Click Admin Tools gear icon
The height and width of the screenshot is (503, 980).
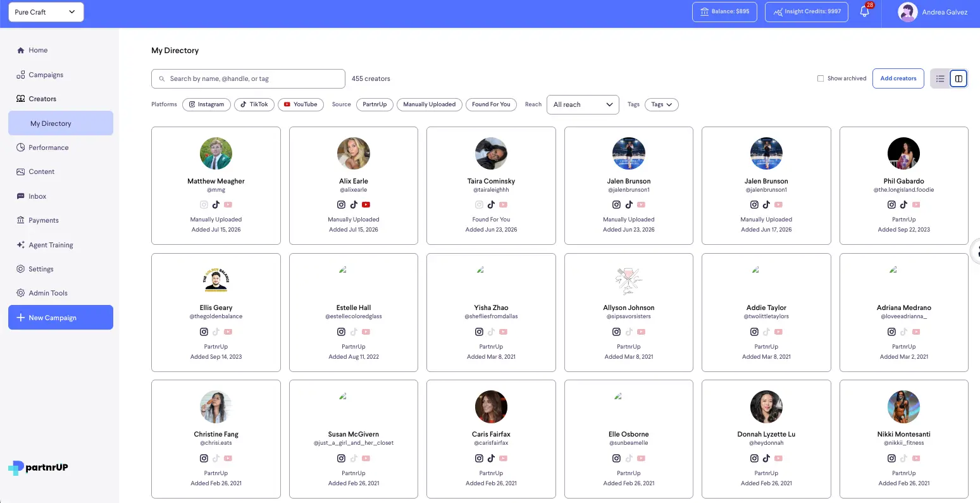(21, 293)
